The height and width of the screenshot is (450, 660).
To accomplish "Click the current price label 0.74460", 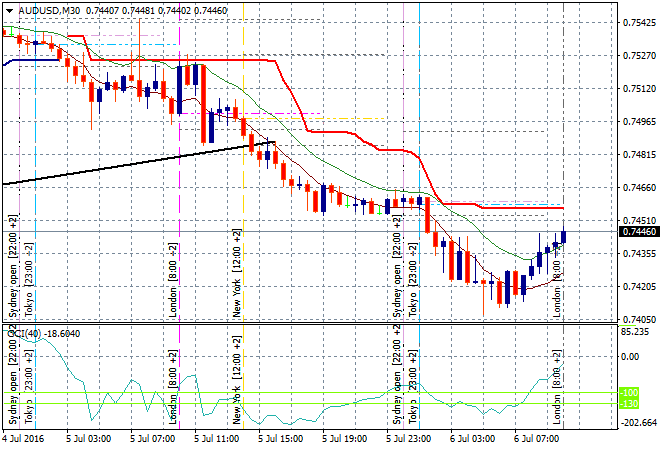I will [x=638, y=232].
